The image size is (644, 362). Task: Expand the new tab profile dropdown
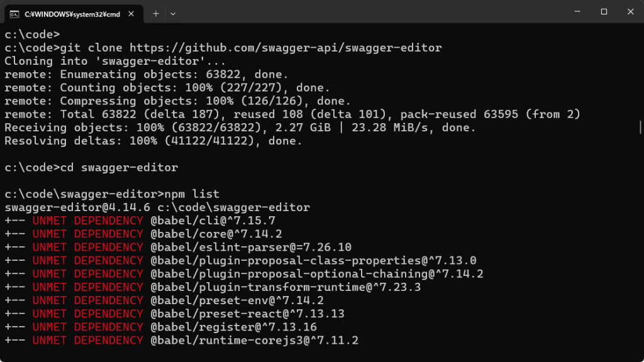[x=173, y=14]
